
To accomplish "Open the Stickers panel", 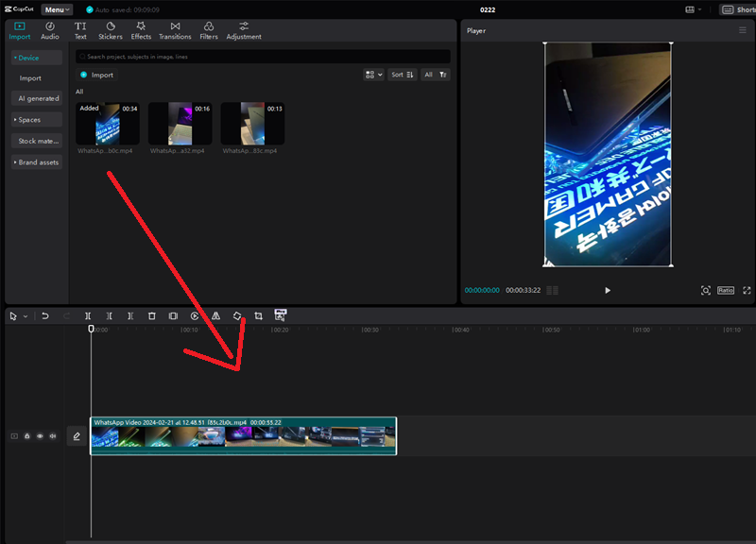I will 111,30.
